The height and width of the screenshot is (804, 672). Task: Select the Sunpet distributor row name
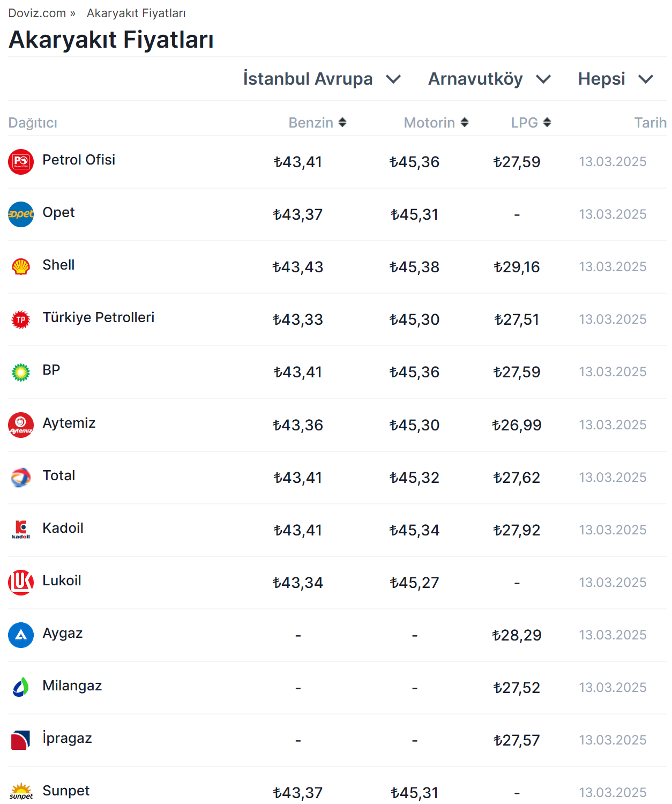pos(66,791)
